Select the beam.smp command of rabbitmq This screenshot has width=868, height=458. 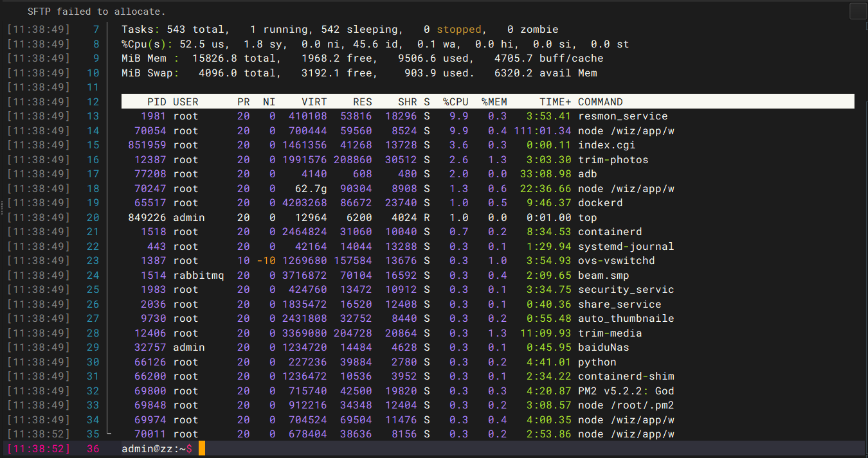[603, 276]
